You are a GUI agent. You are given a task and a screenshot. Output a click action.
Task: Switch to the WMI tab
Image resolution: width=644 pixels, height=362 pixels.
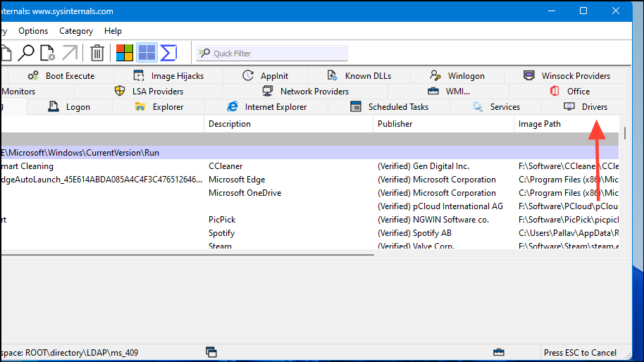coord(449,92)
